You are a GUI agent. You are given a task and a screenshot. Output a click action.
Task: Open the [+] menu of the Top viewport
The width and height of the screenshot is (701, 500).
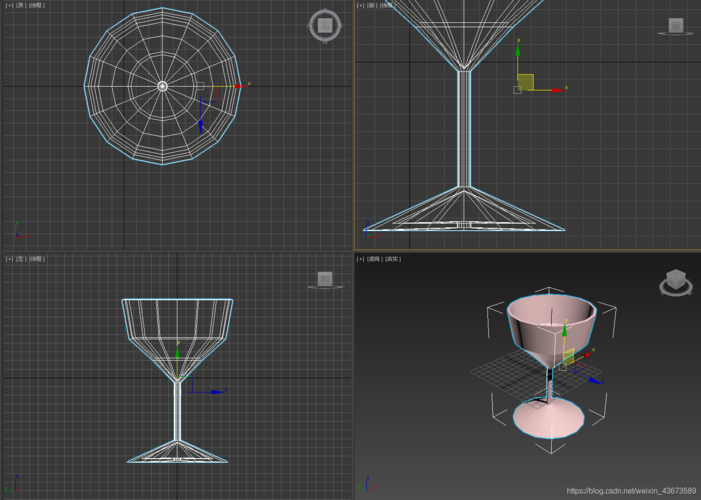coord(9,5)
